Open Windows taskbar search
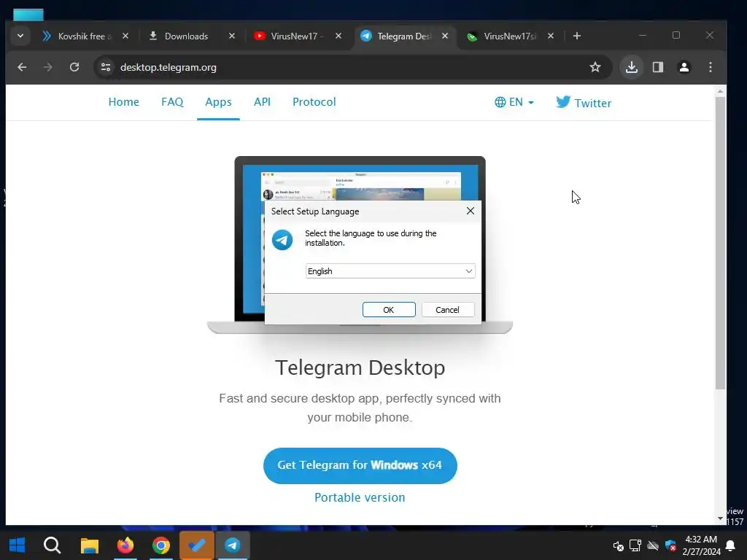Screen dimensions: 747x560 (x=53, y=545)
